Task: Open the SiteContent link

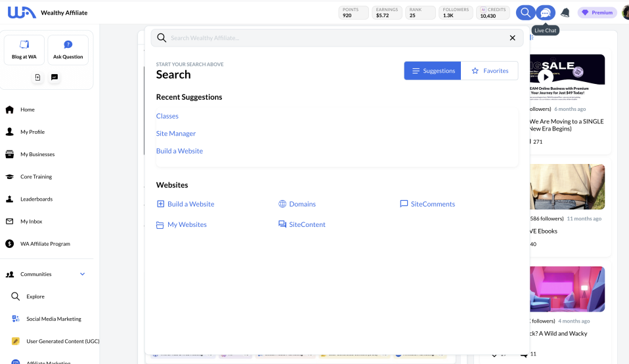Action: point(307,225)
